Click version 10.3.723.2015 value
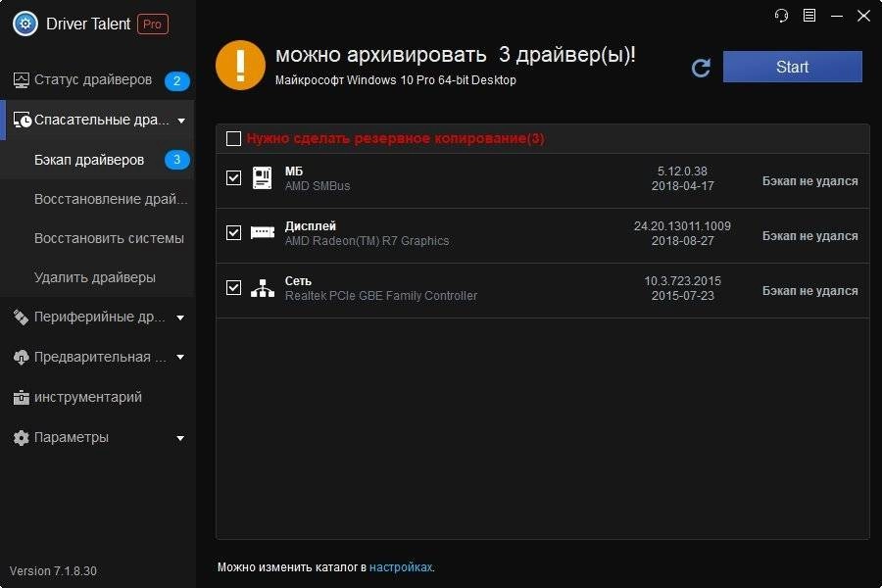This screenshot has height=588, width=882. pos(682,281)
